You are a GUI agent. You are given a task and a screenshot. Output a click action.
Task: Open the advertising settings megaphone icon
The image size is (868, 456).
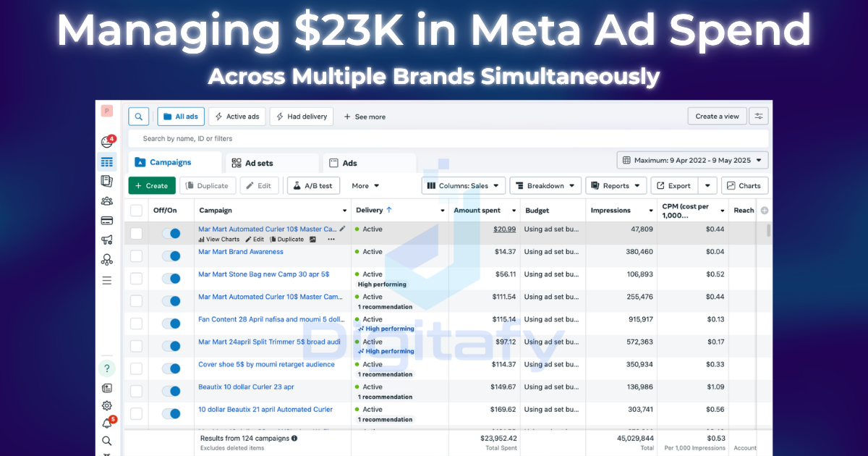tap(107, 240)
